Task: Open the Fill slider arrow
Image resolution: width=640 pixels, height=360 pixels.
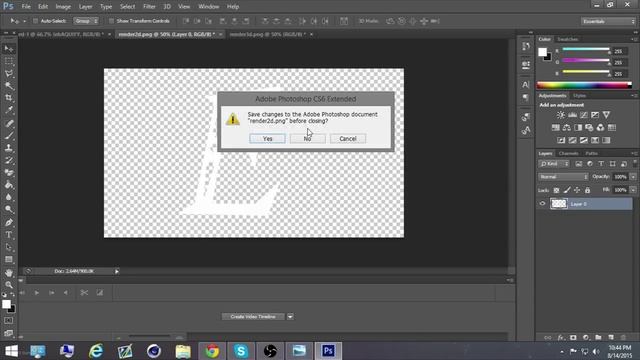Action: [633, 190]
